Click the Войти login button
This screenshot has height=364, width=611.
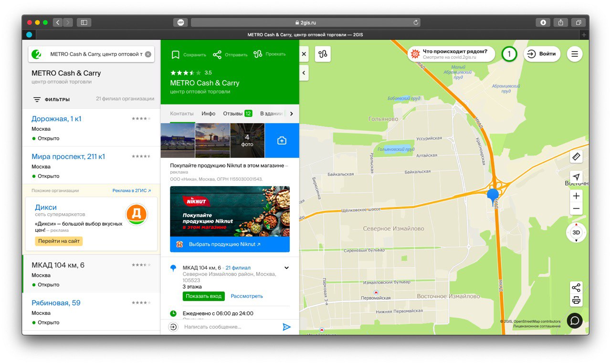coord(542,54)
